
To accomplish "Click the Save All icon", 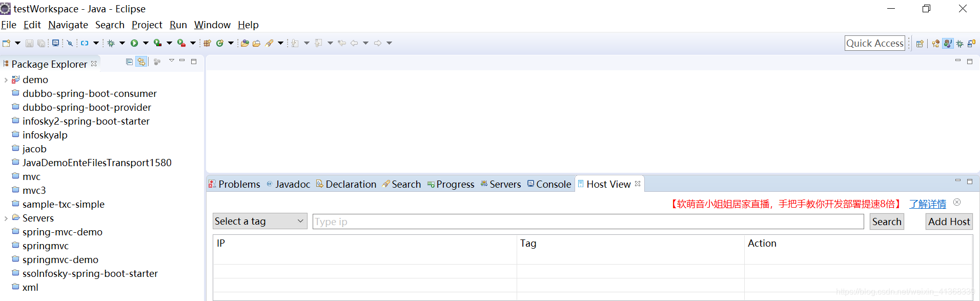I will click(41, 43).
